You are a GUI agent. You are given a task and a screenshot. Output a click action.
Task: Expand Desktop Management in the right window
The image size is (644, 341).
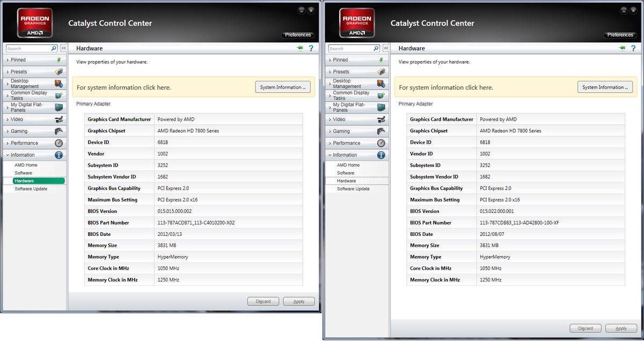coord(357,84)
